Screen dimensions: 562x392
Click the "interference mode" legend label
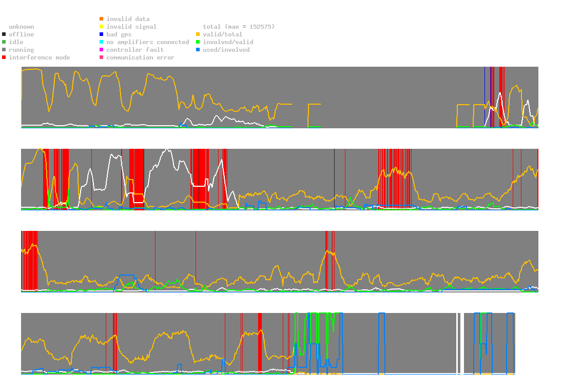(40, 57)
